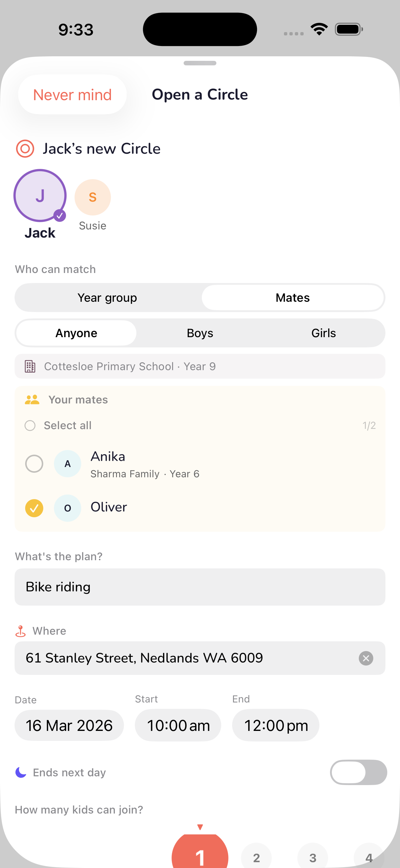The height and width of the screenshot is (868, 400).
Task: Tap the Where location pin icon
Action: coord(21,631)
